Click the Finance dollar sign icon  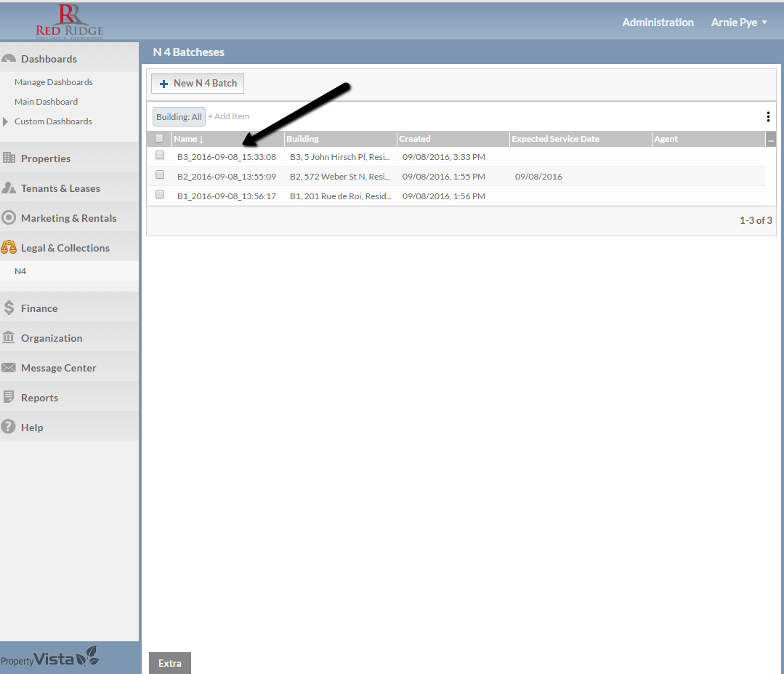pos(9,308)
